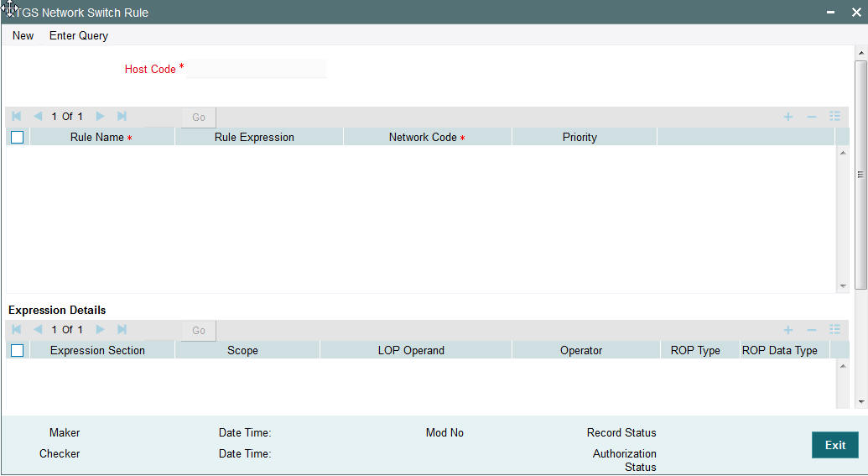The height and width of the screenshot is (476, 868).
Task: Click the main scrollbar down arrow
Action: coord(860,402)
